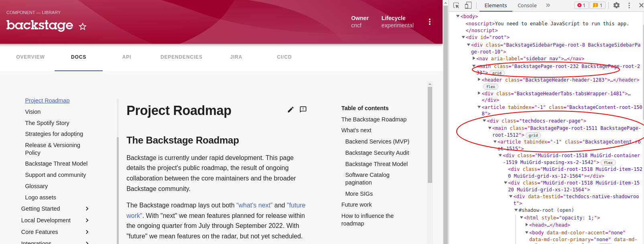This screenshot has width=644, height=244.
Task: Jump to Backstage Security Audit section
Action: (x=377, y=153)
